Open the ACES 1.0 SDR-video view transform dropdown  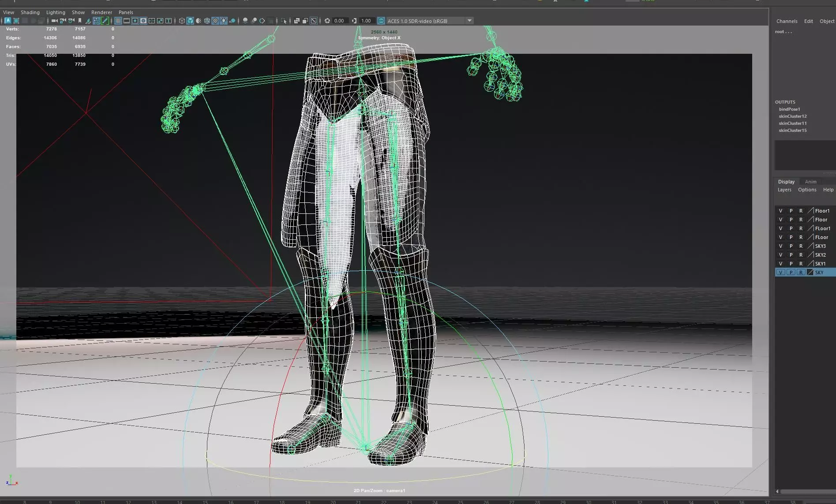(x=430, y=21)
